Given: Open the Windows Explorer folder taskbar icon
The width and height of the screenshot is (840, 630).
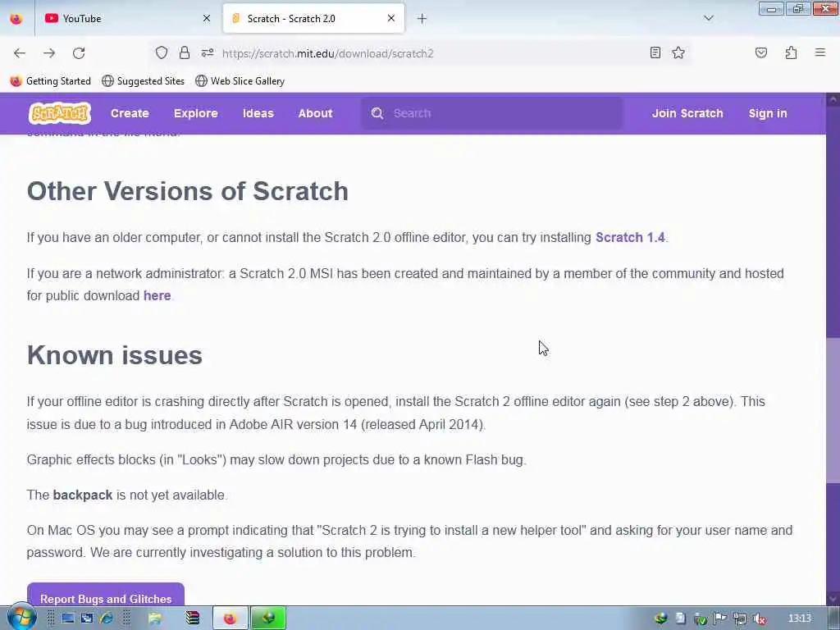Looking at the screenshot, I should 155,619.
